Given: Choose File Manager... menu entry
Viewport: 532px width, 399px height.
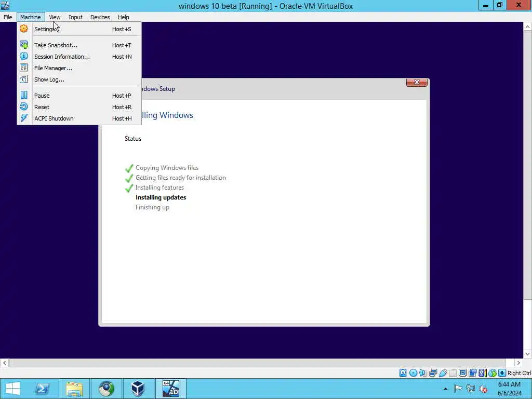Looking at the screenshot, I should point(79,68).
